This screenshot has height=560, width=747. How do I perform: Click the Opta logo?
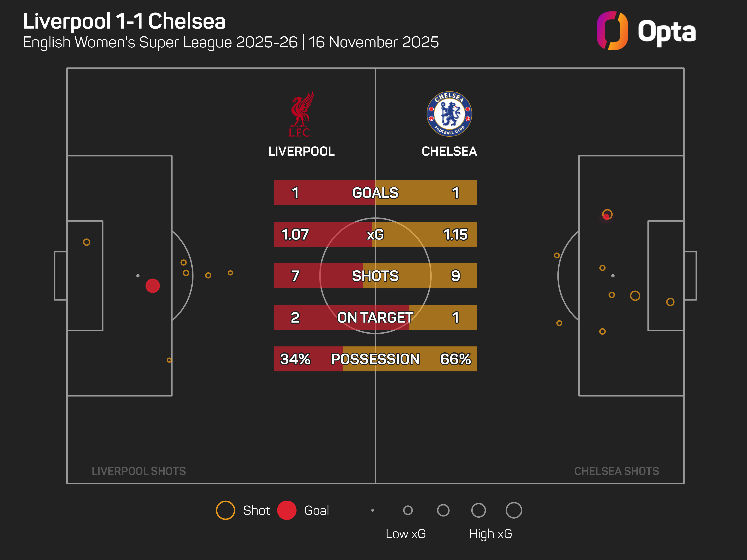646,31
